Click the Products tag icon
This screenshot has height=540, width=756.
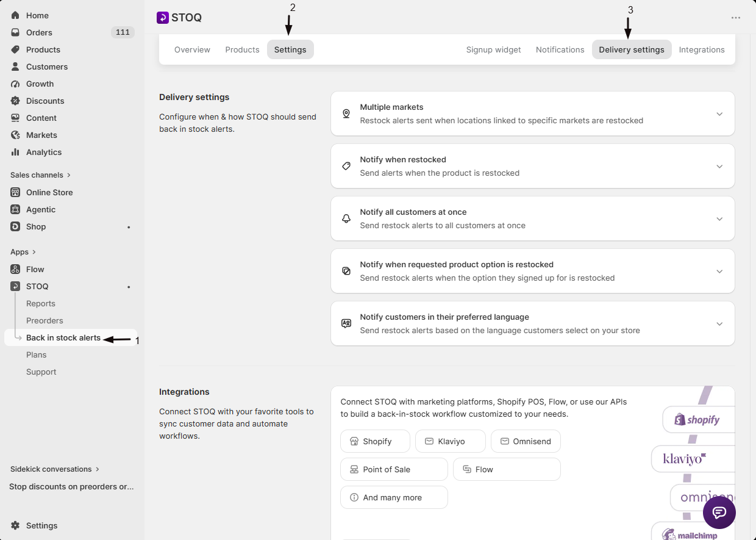[15, 49]
